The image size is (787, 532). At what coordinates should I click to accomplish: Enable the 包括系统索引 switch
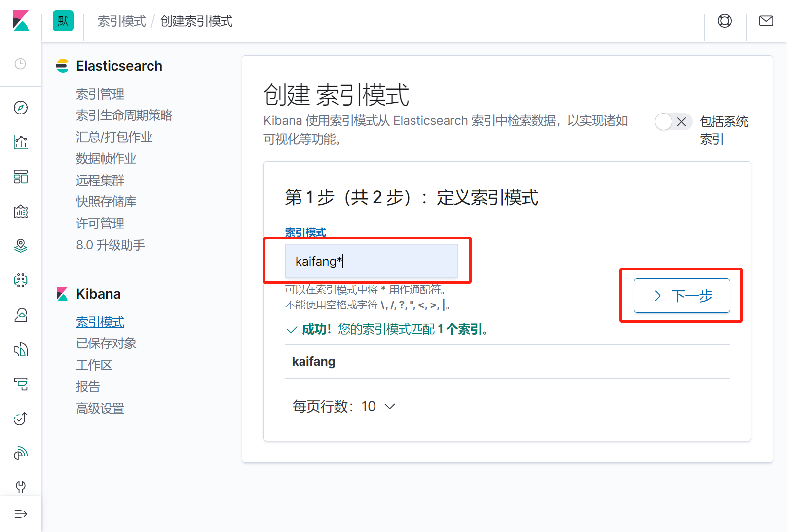pos(673,122)
